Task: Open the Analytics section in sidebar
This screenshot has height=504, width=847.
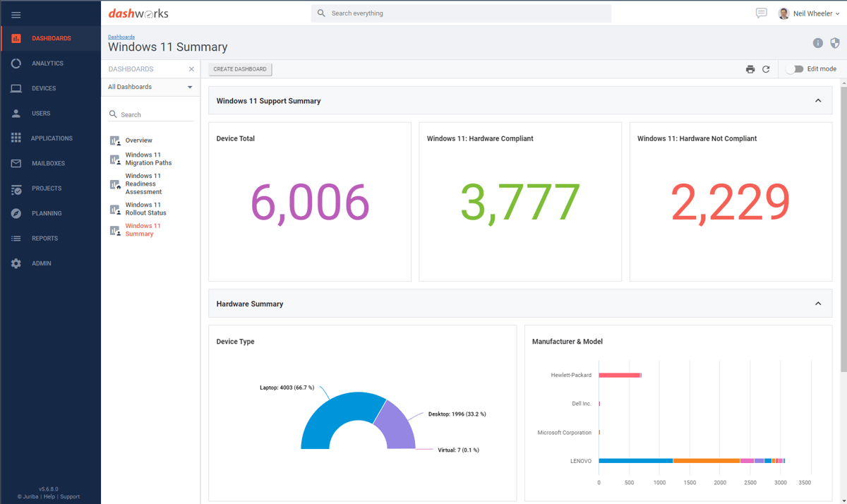Action: pos(47,64)
